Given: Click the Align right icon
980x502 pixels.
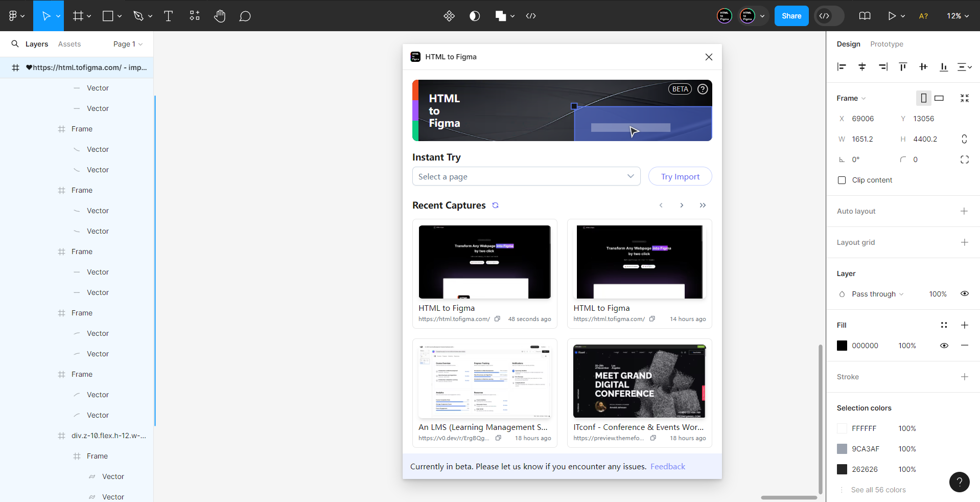Looking at the screenshot, I should click(x=882, y=67).
